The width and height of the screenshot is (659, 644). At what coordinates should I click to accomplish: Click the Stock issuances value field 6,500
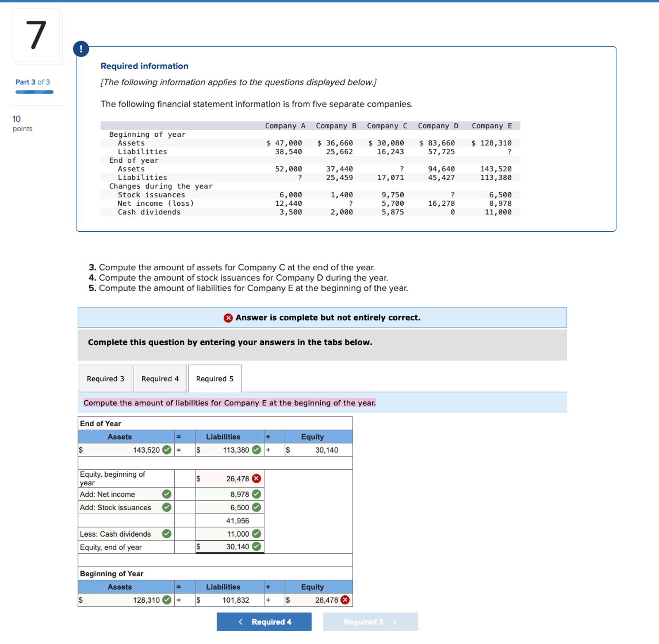230,507
